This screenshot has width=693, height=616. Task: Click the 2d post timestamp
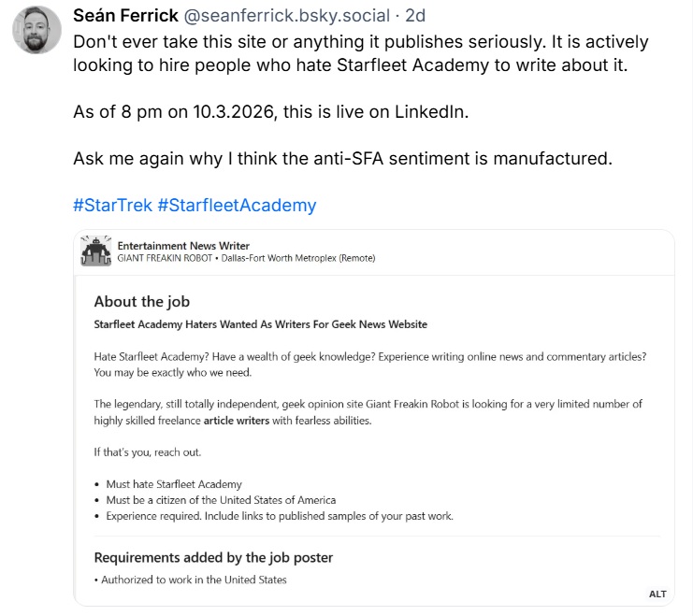tap(415, 18)
